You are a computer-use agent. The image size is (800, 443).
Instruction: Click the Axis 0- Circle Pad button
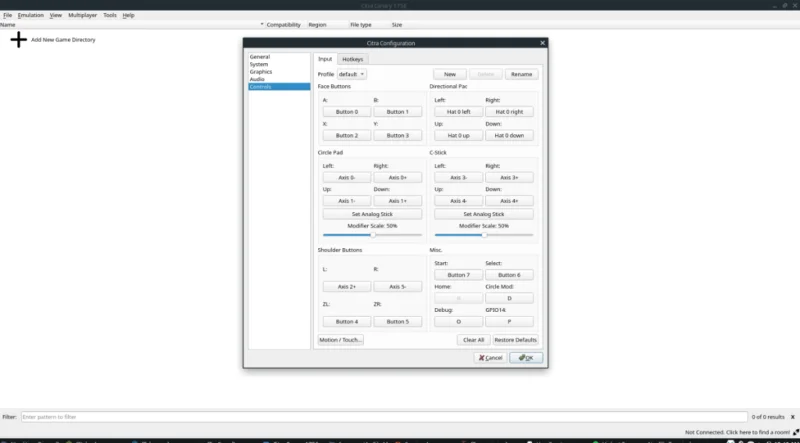[347, 178]
